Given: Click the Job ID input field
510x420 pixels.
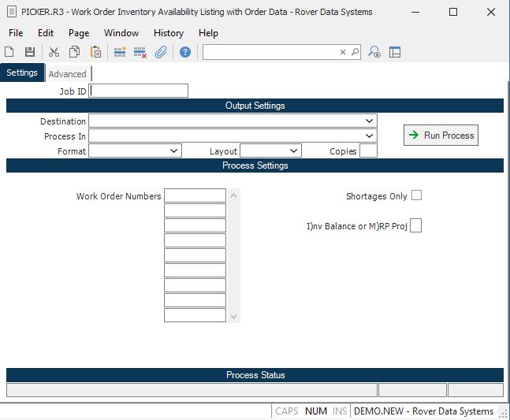Looking at the screenshot, I should [139, 91].
